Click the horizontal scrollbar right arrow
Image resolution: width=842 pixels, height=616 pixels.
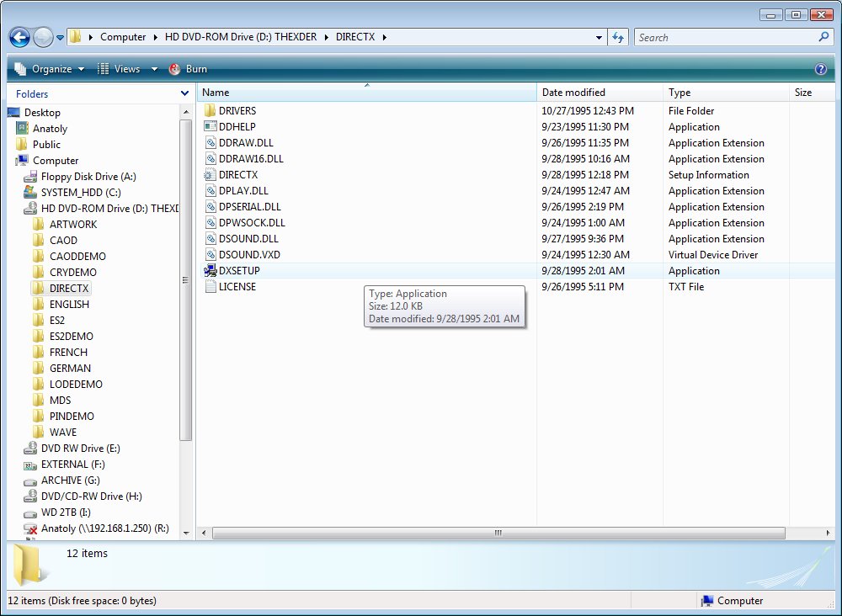828,533
